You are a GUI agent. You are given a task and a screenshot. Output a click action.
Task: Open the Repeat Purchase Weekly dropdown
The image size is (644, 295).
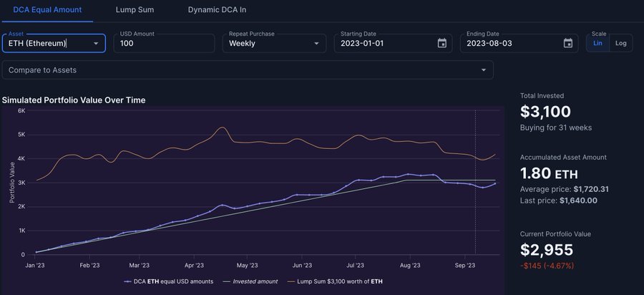click(274, 43)
